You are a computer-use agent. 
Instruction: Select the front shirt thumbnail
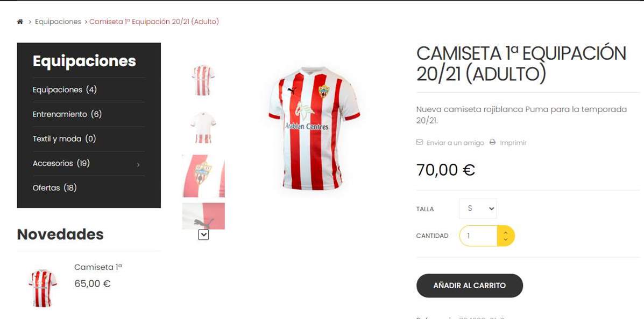pyautogui.click(x=203, y=80)
